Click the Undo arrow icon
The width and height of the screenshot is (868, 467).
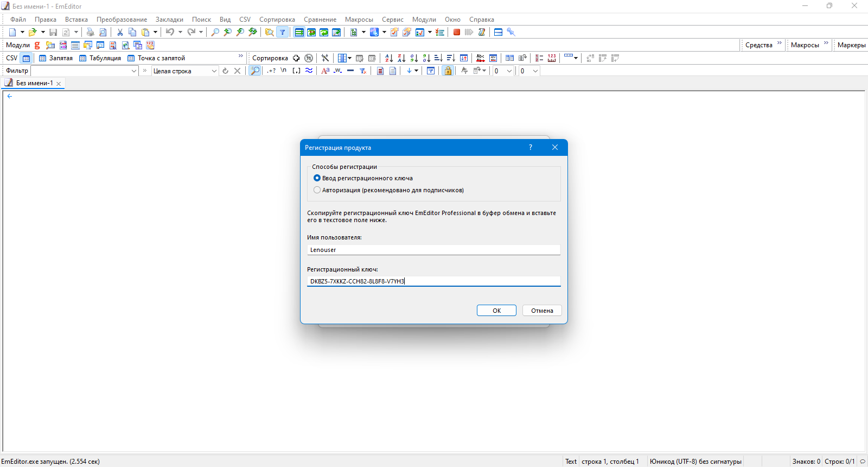coord(170,32)
